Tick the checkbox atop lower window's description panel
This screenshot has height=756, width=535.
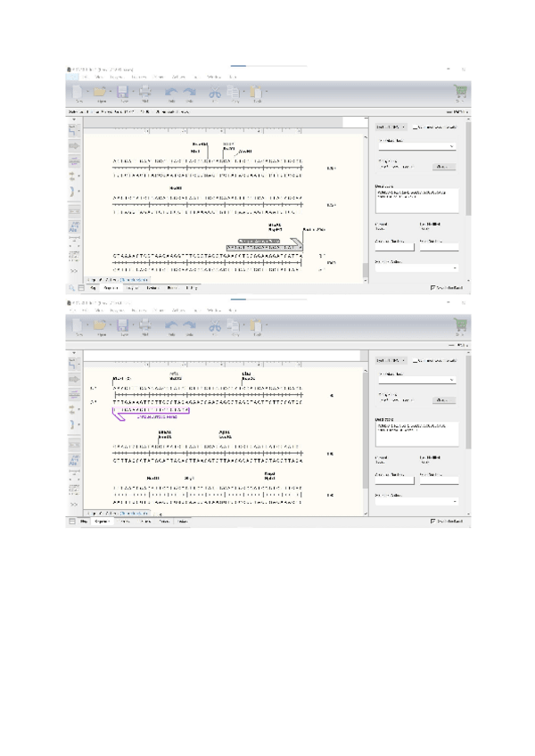415,361
